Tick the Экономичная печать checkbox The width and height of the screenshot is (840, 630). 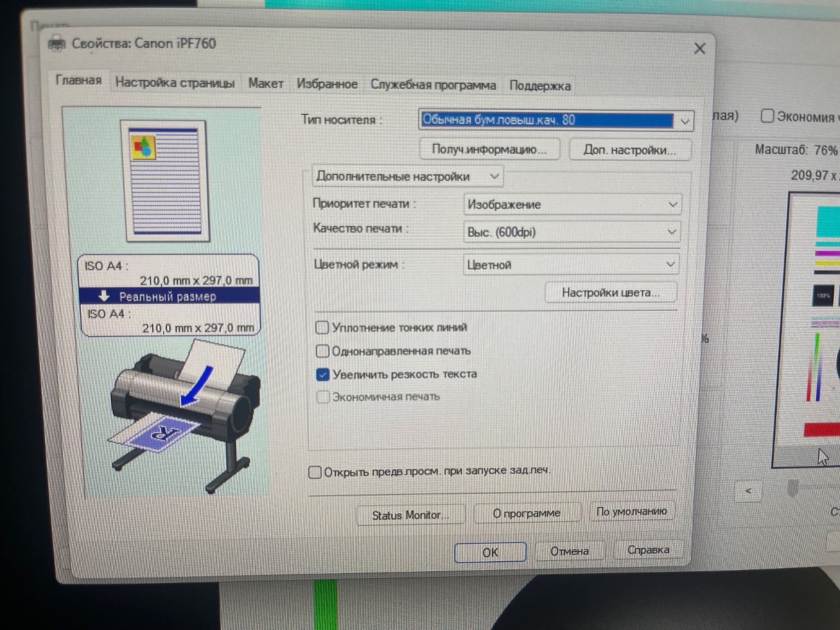click(x=323, y=397)
